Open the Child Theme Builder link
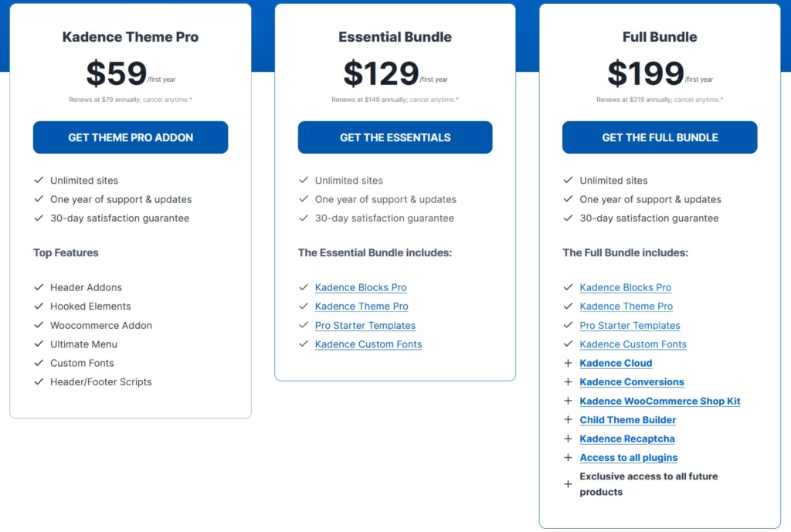This screenshot has height=532, width=791. tap(627, 419)
